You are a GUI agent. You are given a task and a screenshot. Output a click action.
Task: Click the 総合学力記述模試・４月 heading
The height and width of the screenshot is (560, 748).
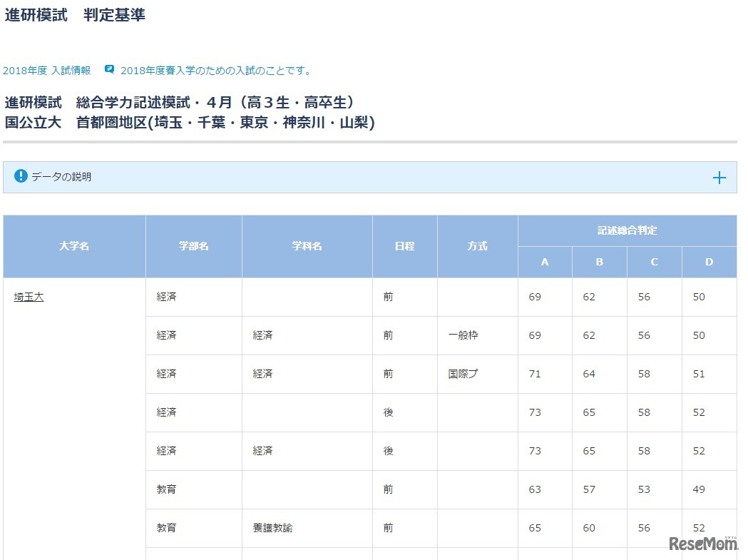[153, 102]
